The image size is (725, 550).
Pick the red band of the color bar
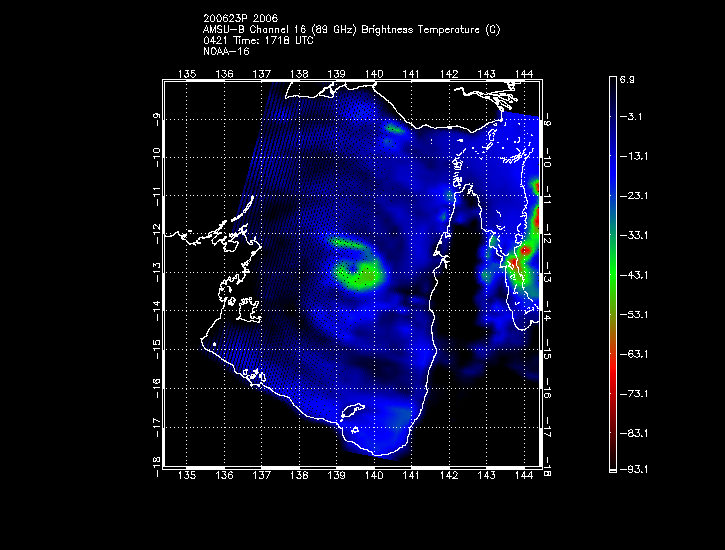tap(613, 370)
